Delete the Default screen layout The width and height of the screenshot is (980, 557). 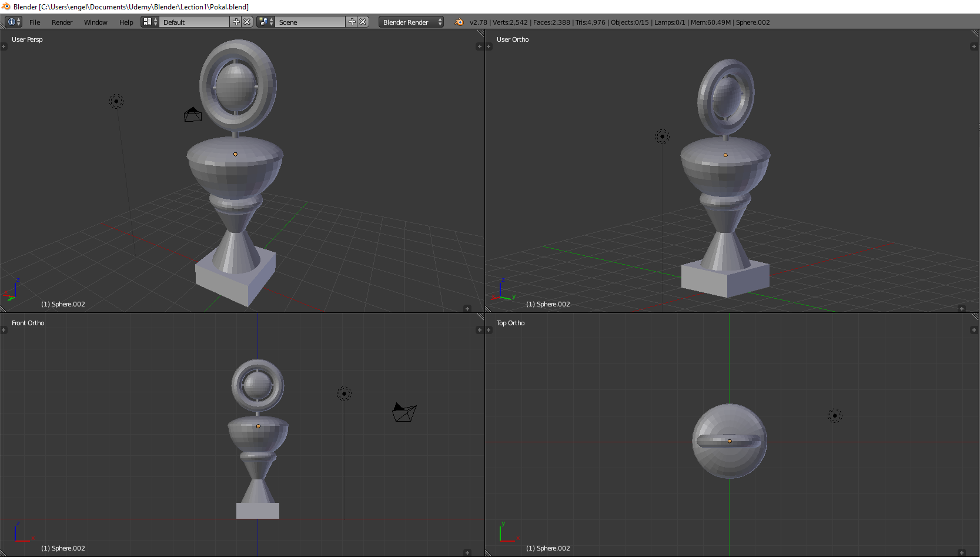[x=247, y=22]
